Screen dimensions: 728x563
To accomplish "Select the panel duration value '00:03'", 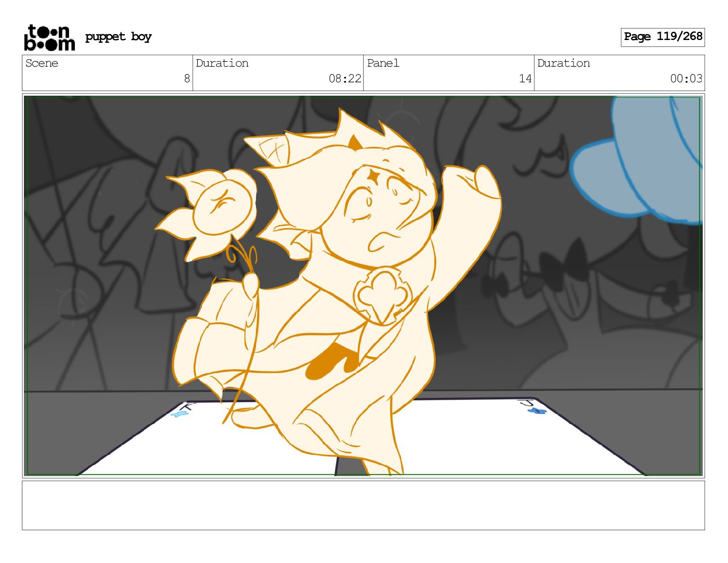I will (x=686, y=79).
